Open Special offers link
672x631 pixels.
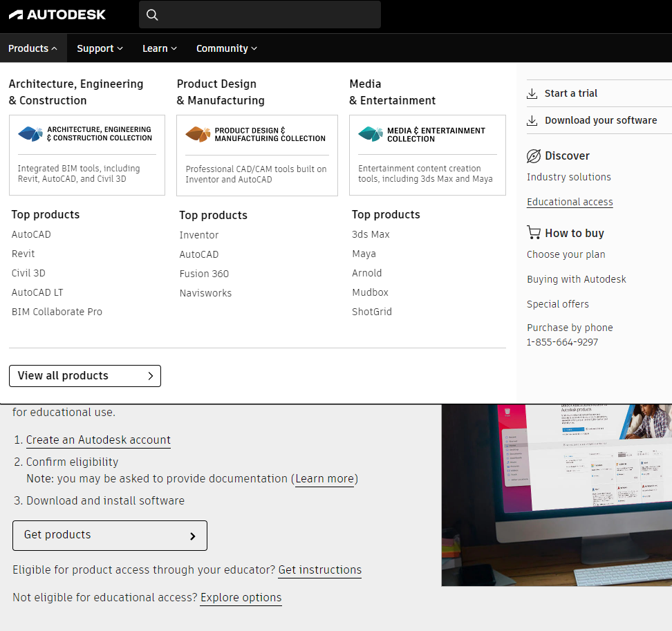tap(557, 304)
